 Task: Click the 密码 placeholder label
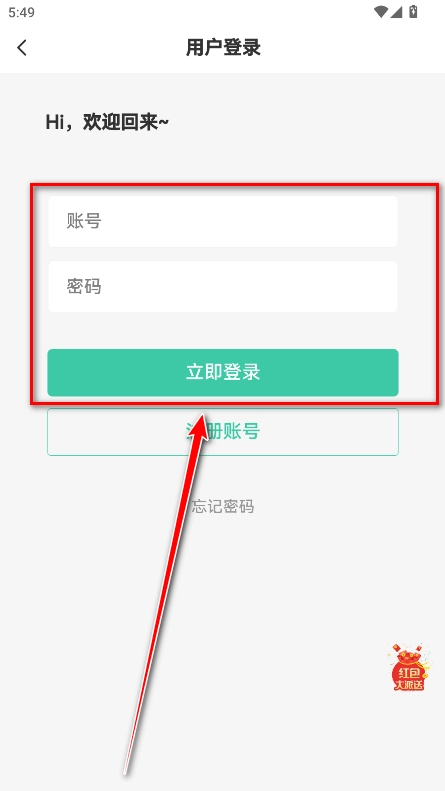pos(84,286)
